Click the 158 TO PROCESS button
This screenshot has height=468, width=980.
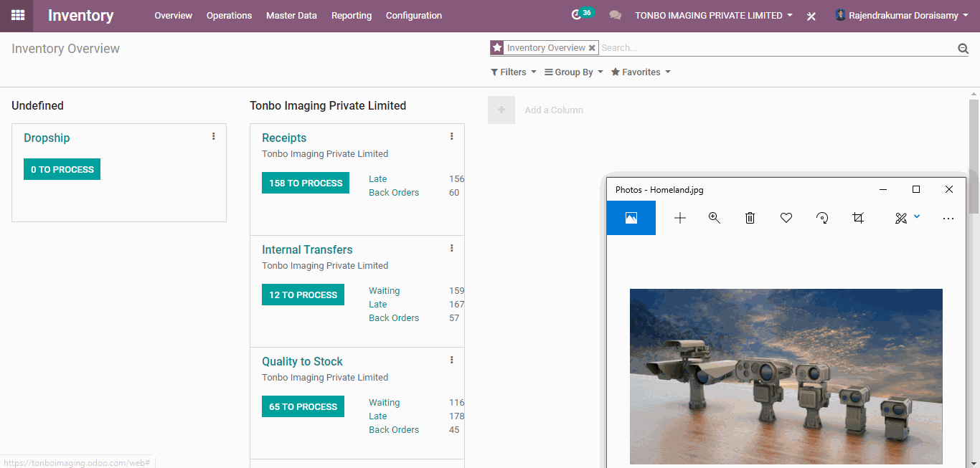(306, 183)
